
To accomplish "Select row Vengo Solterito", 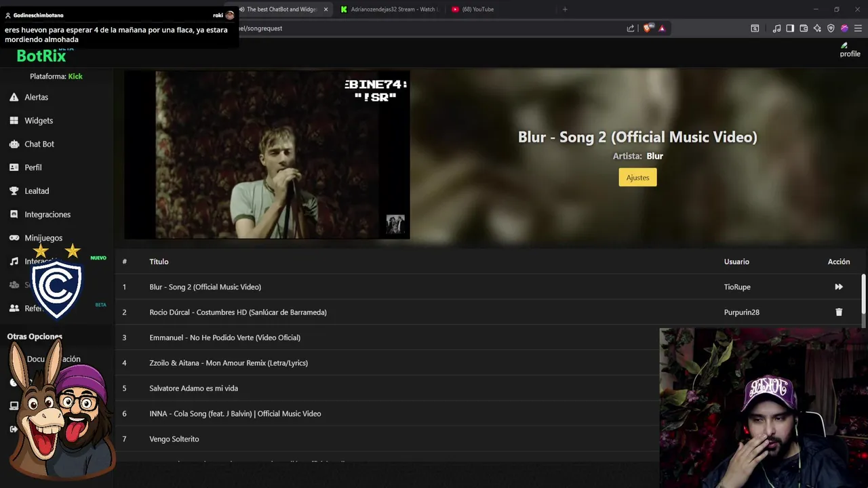I will coord(387,439).
